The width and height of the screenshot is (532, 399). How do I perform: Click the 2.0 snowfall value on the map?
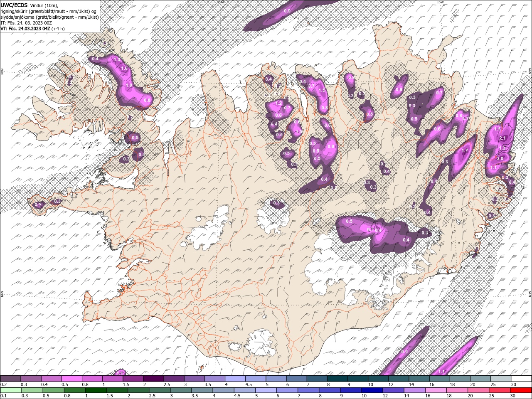tap(500, 158)
